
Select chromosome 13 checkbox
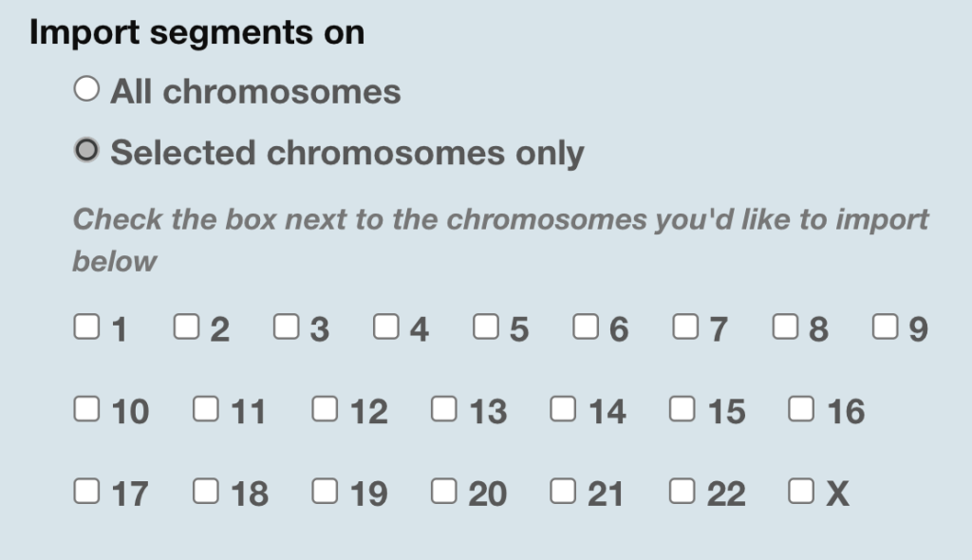click(443, 408)
